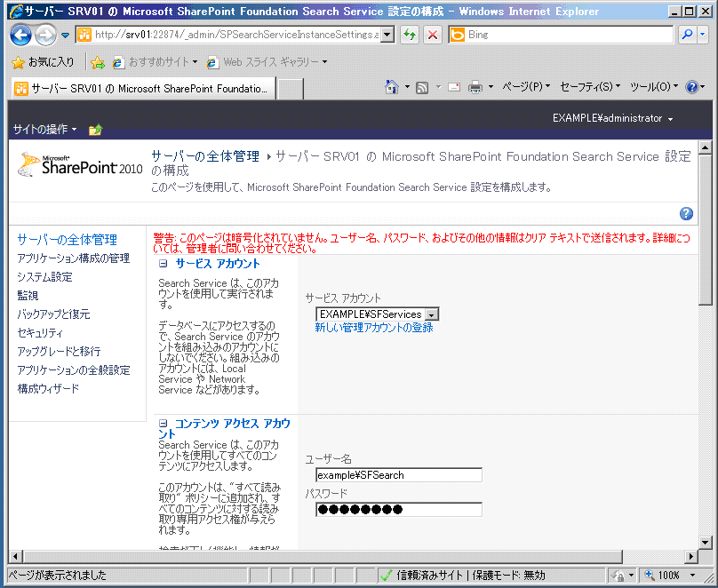This screenshot has height=588, width=718.
Task: Click the vertical scrollbar down arrow
Action: point(706,543)
